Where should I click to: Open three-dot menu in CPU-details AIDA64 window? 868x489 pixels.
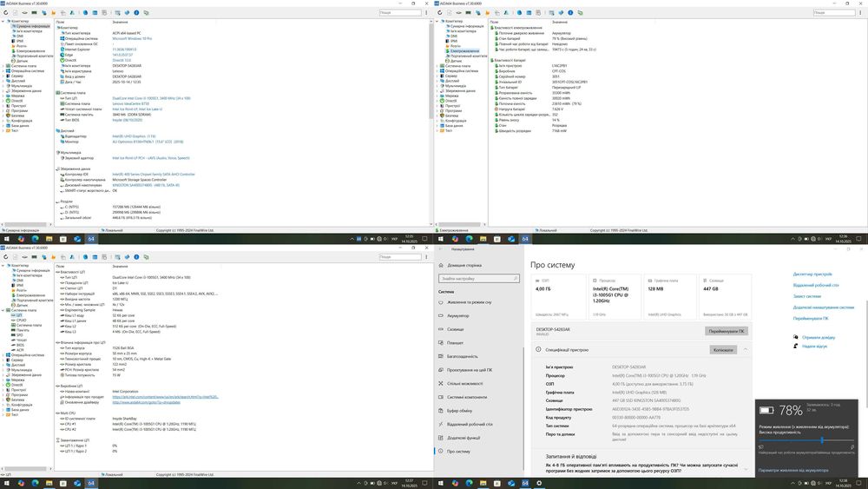pos(426,257)
